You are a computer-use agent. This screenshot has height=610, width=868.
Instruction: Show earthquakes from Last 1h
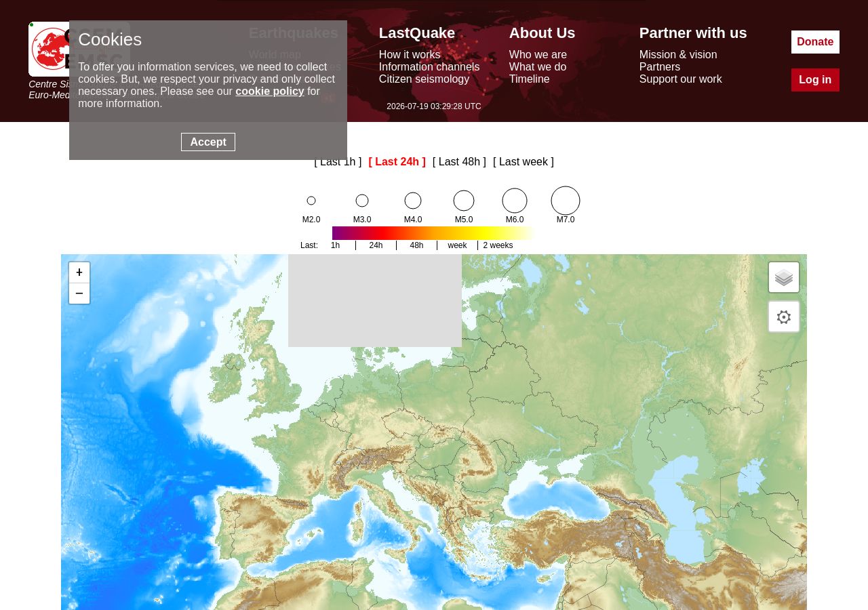tap(338, 162)
